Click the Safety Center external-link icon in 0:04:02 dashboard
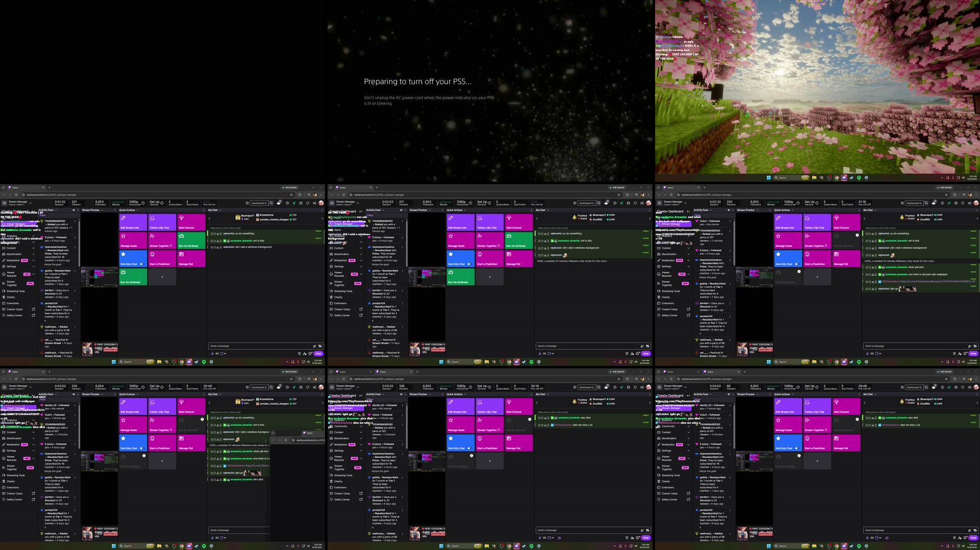This screenshot has width=980, height=550. [x=688, y=499]
